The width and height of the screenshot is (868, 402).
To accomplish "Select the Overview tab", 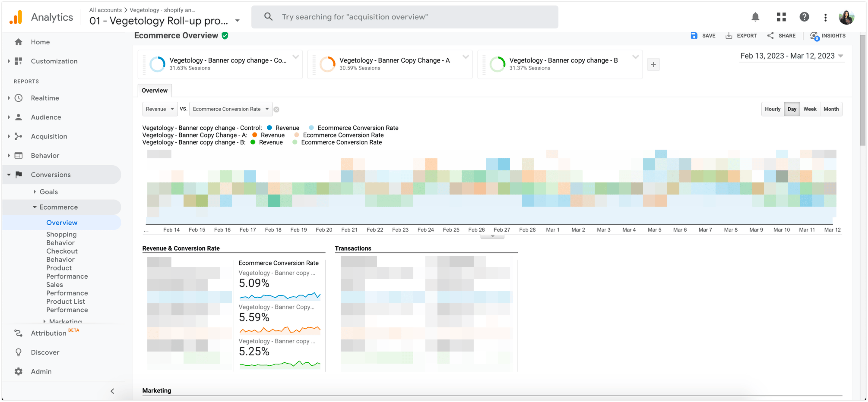I will [155, 91].
